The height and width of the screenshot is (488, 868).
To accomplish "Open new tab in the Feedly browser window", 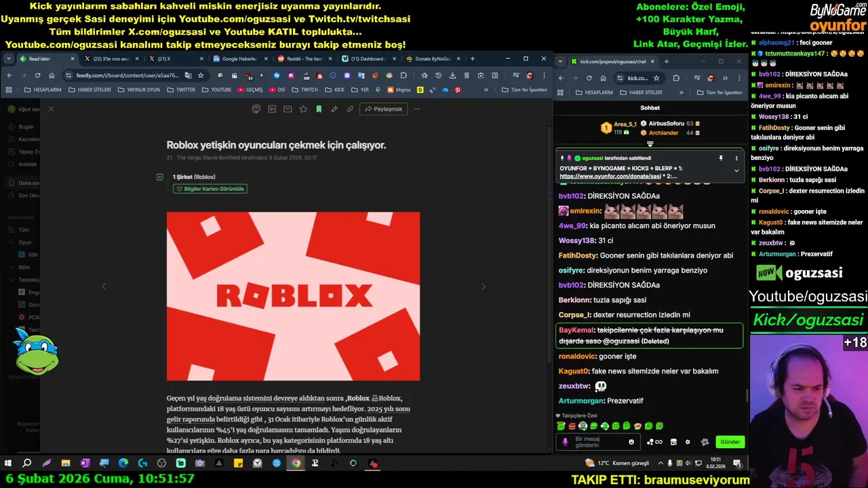I will point(473,59).
